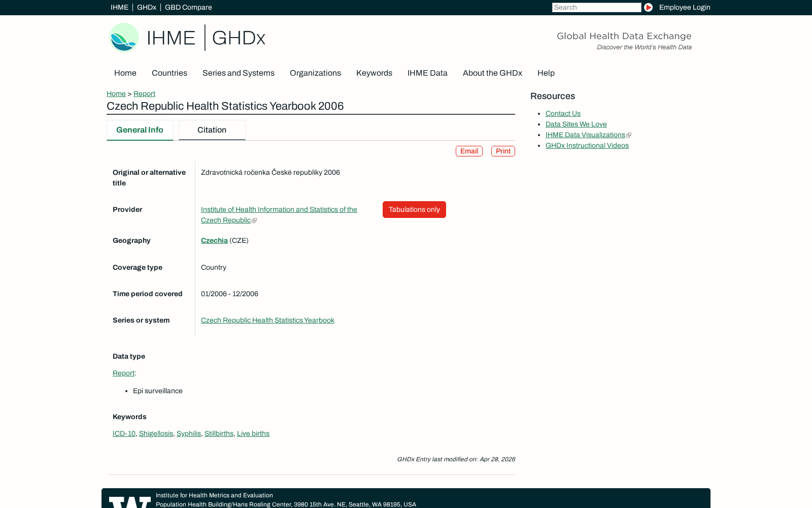The height and width of the screenshot is (508, 812).
Task: Click the Tabulations only badge
Action: (x=414, y=210)
